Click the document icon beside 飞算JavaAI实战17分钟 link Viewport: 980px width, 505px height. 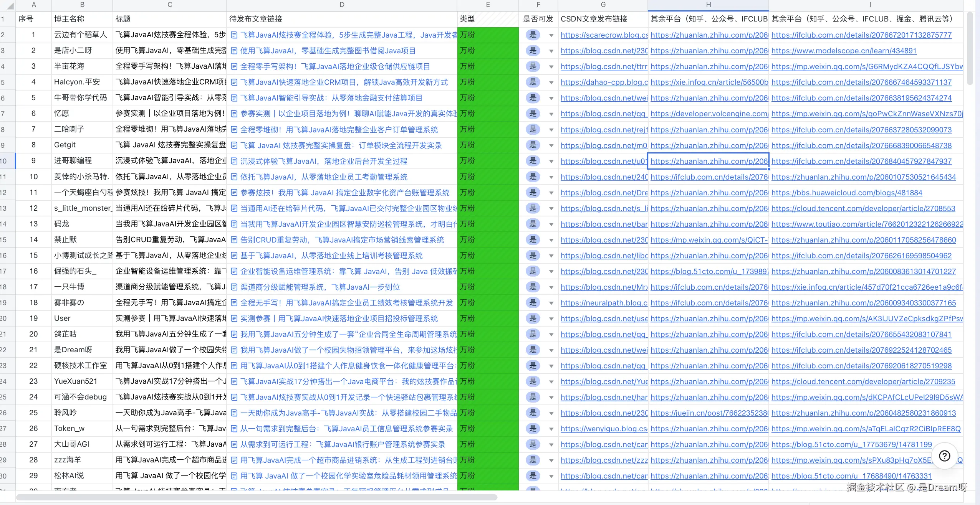(234, 381)
